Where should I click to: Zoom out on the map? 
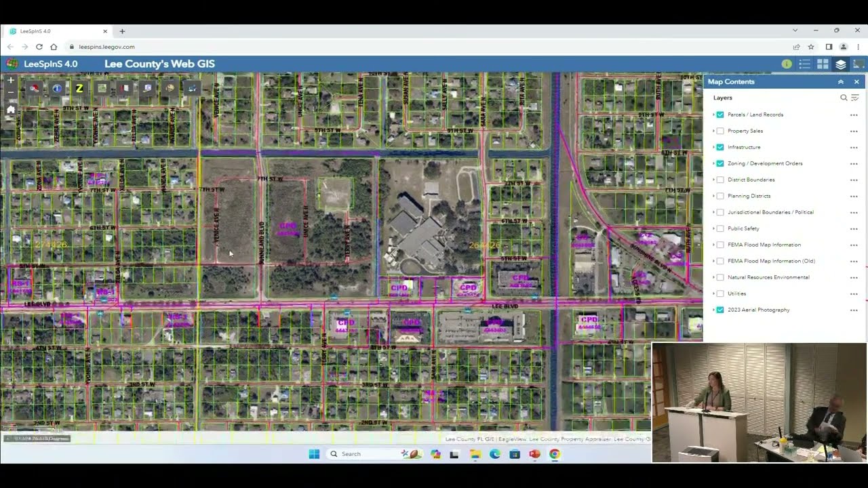pyautogui.click(x=11, y=93)
